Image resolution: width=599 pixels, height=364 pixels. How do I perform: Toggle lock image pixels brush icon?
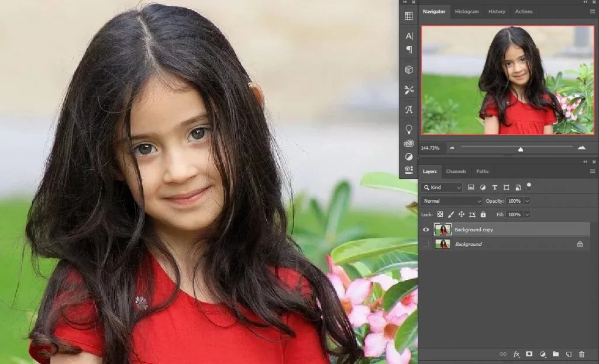click(451, 214)
